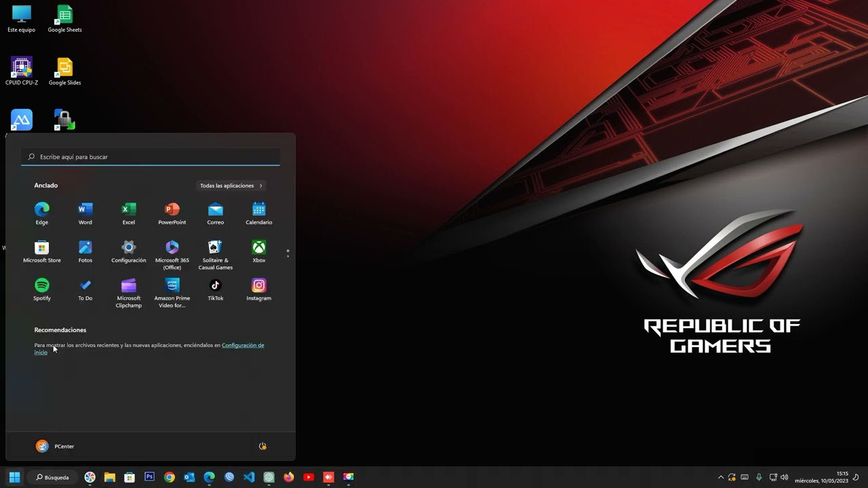Open Edge from pinned apps
The height and width of the screenshot is (488, 868).
point(42,213)
